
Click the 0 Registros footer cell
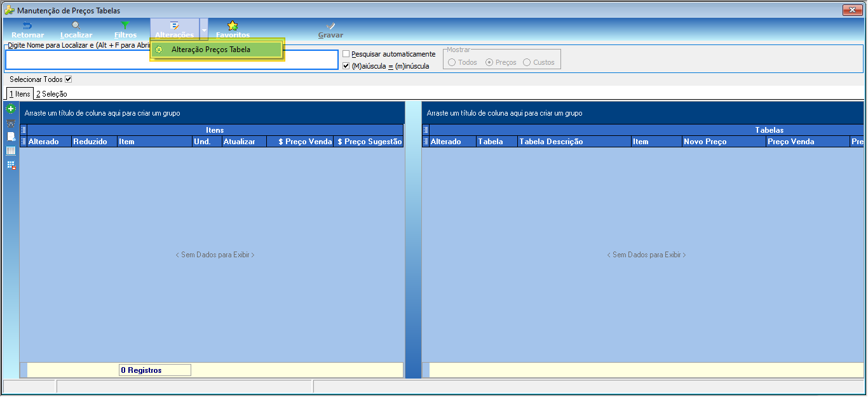pyautogui.click(x=154, y=370)
